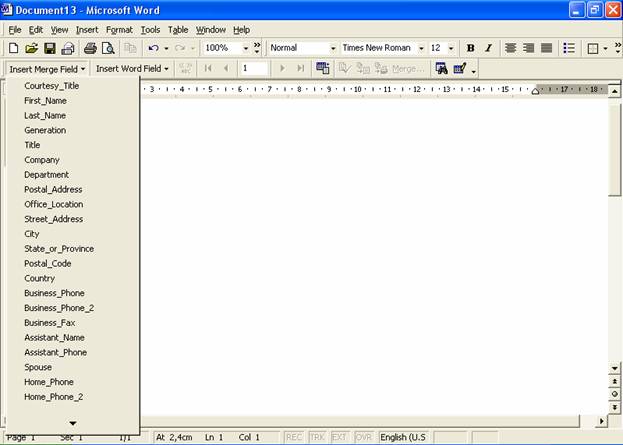
Task: Click Merge to Printer icon
Action: pos(381,68)
